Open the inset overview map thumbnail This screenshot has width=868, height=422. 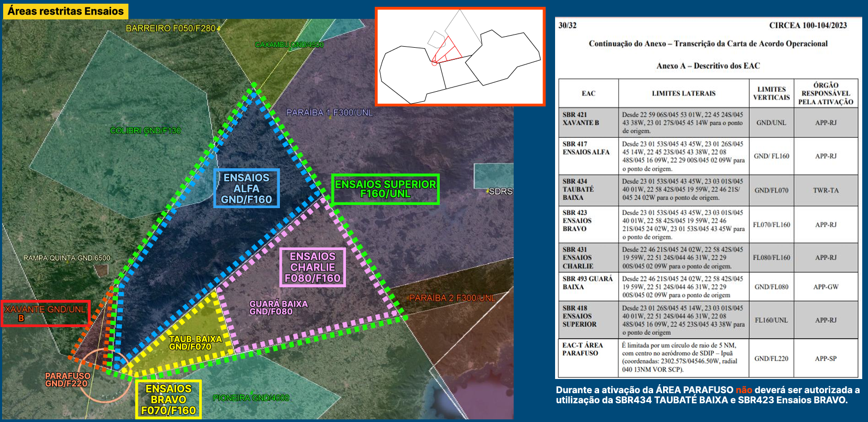460,57
